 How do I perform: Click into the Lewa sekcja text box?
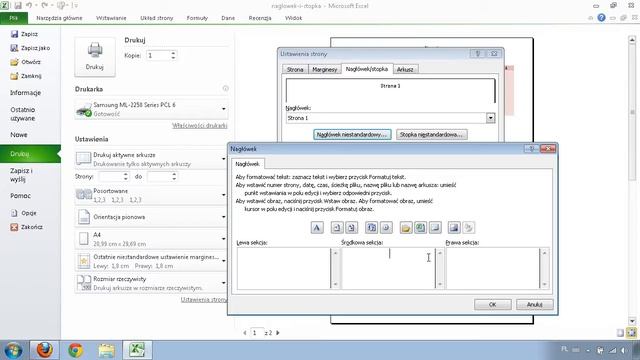point(284,268)
